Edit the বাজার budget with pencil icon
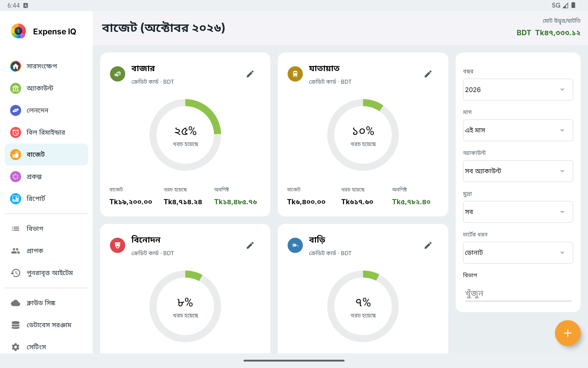Viewport: 588px width, 368px height. coord(250,74)
